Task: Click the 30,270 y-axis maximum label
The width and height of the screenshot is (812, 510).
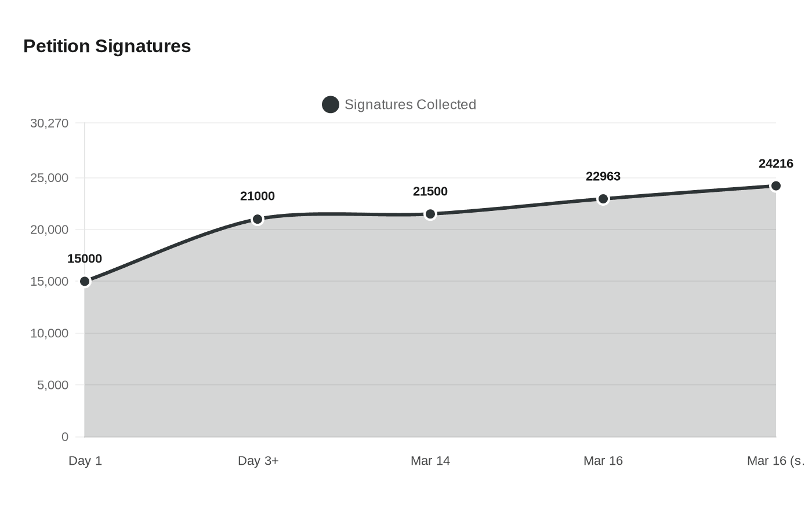Action: (49, 123)
